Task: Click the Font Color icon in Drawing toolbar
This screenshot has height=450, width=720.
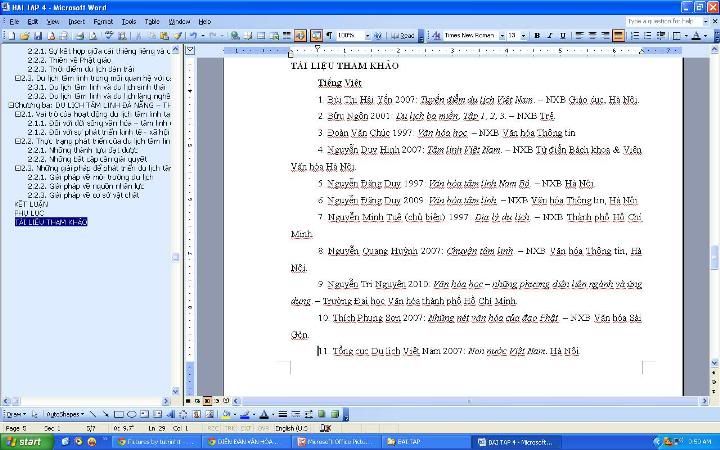Action: point(263,414)
